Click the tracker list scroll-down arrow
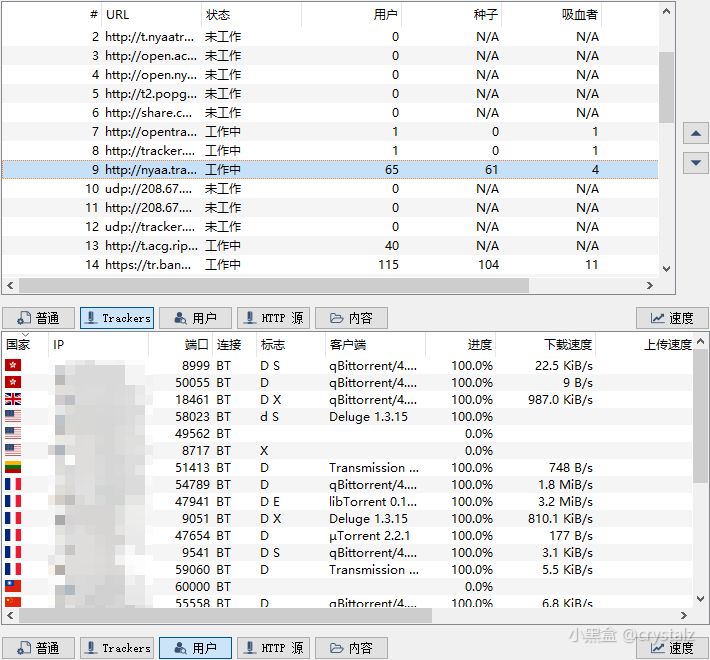 [x=666, y=268]
